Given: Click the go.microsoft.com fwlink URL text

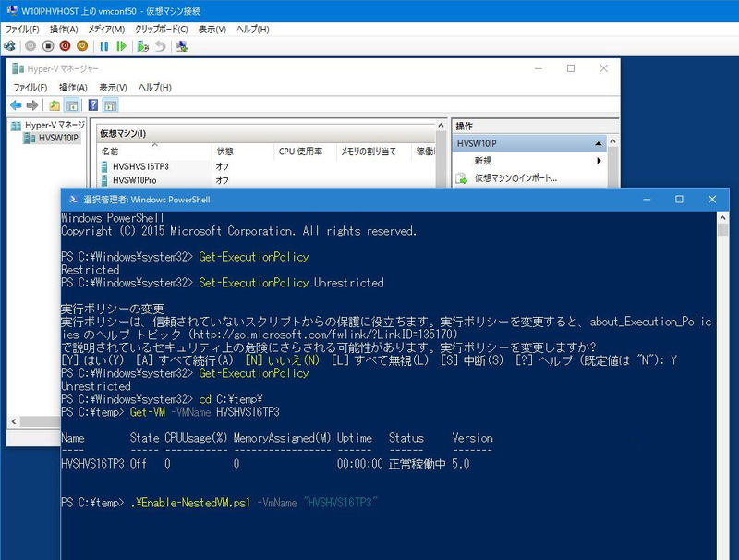Looking at the screenshot, I should pyautogui.click(x=322, y=335).
